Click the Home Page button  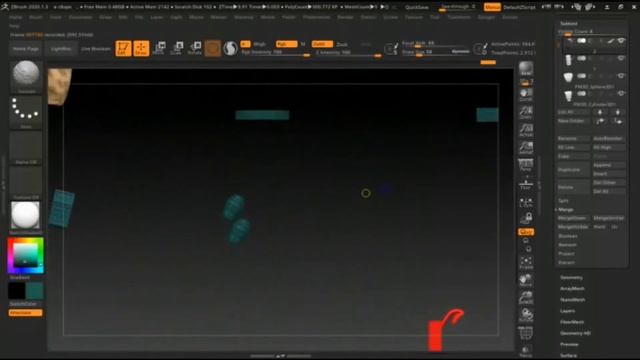(x=26, y=49)
